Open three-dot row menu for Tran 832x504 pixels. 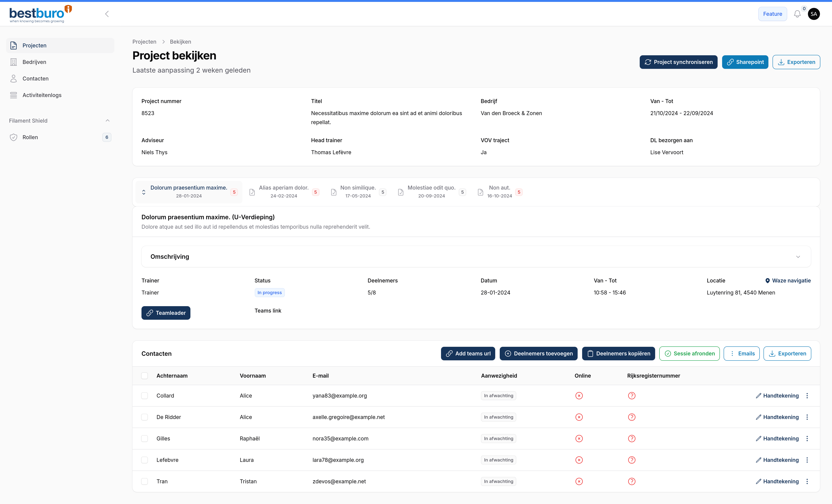[x=807, y=481]
